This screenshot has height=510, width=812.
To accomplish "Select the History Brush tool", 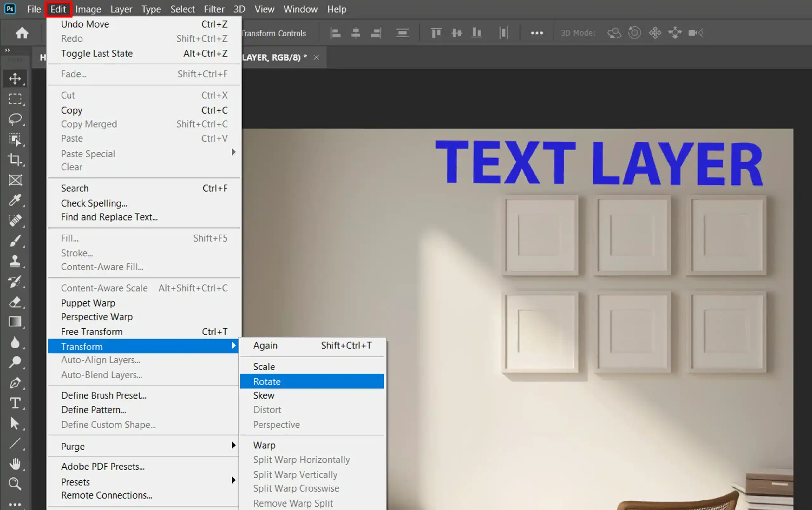I will coord(15,281).
